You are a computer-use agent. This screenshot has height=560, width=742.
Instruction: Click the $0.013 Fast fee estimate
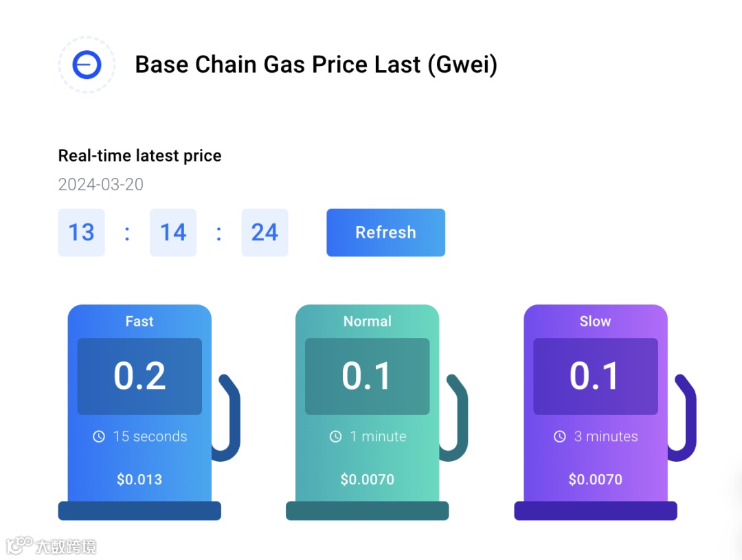[x=139, y=480]
